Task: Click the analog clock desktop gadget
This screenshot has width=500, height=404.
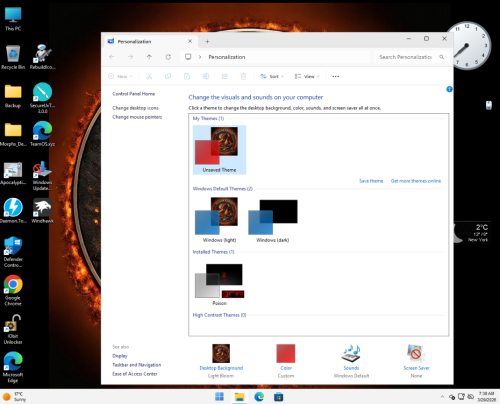Action: tap(467, 46)
